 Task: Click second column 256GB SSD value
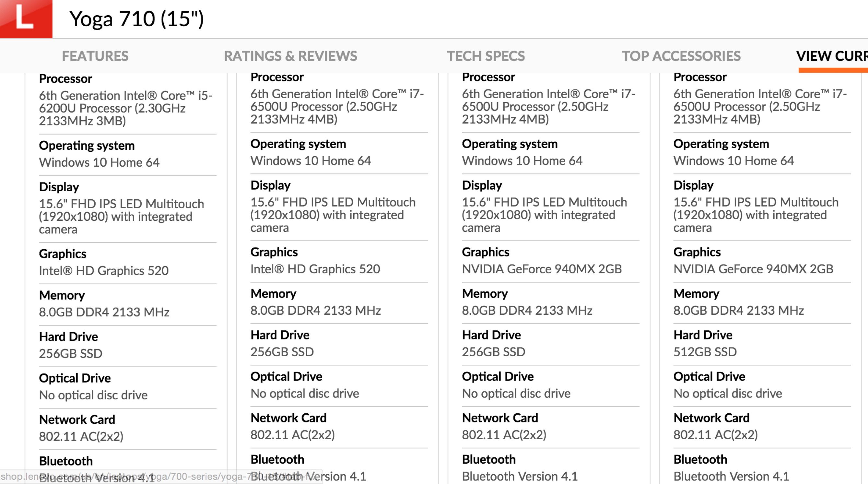tap(282, 352)
